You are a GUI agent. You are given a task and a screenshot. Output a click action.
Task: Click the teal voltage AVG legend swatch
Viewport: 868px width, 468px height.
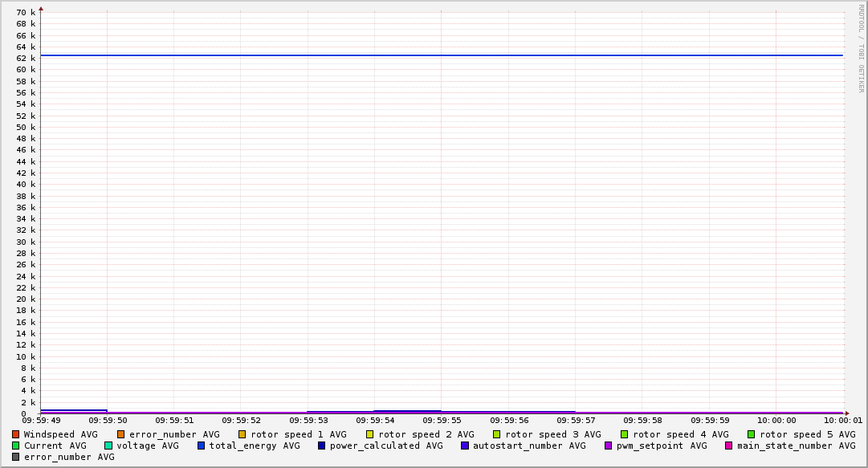click(x=108, y=446)
